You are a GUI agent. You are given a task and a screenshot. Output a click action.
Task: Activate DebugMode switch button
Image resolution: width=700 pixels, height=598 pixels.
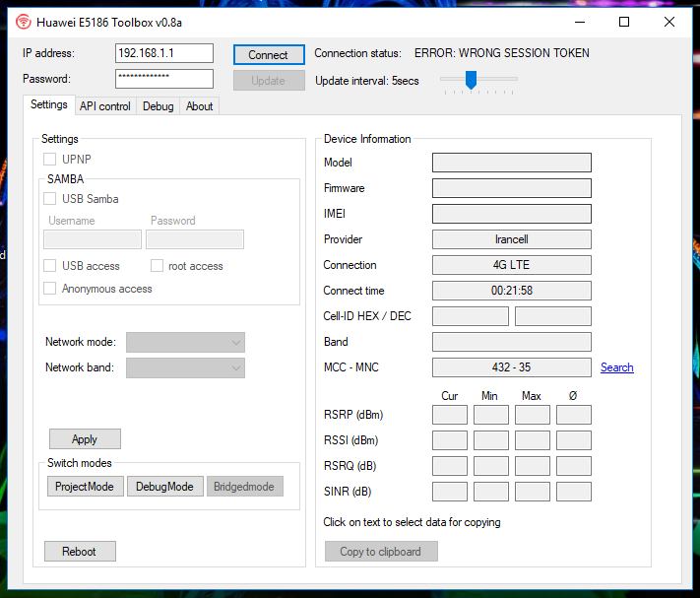[x=164, y=487]
